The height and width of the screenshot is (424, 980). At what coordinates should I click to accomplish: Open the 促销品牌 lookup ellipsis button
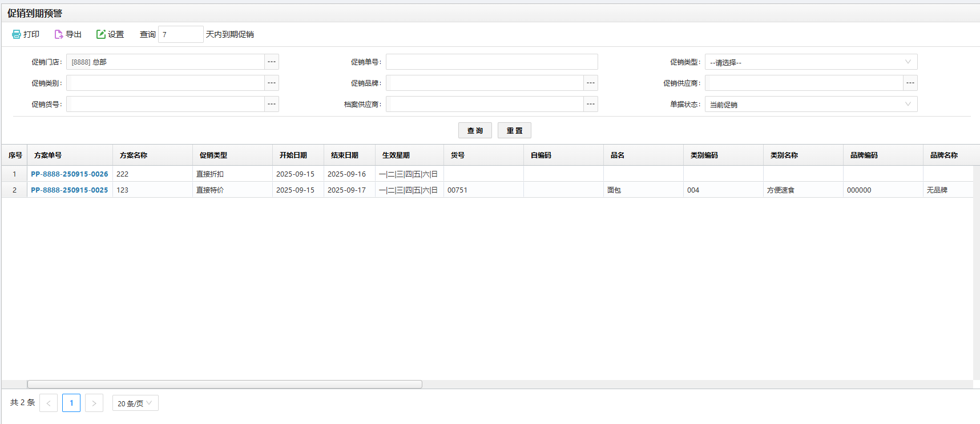pyautogui.click(x=591, y=83)
